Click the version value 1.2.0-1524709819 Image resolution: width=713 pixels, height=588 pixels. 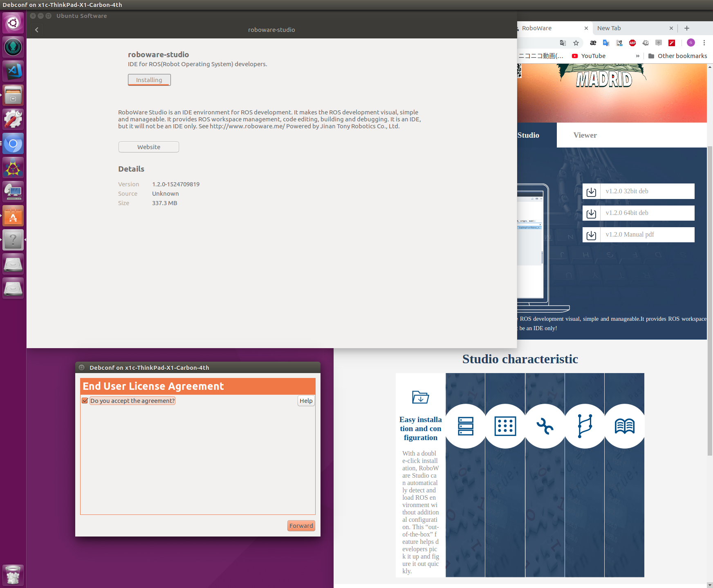click(x=176, y=184)
